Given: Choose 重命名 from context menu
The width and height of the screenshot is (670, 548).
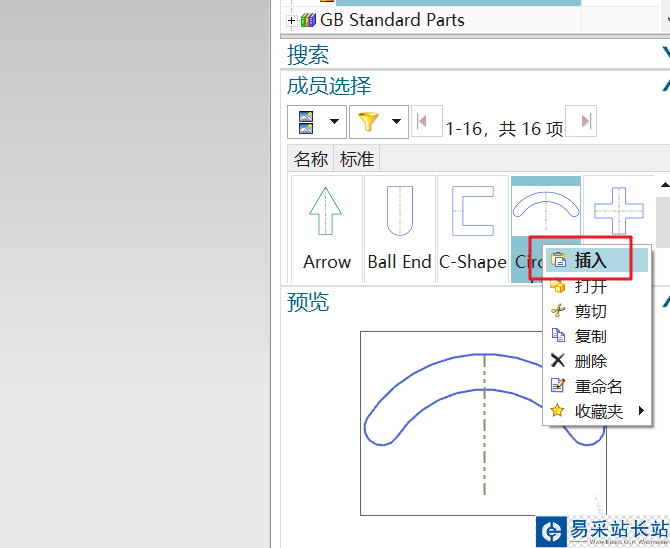Looking at the screenshot, I should coord(597,386).
